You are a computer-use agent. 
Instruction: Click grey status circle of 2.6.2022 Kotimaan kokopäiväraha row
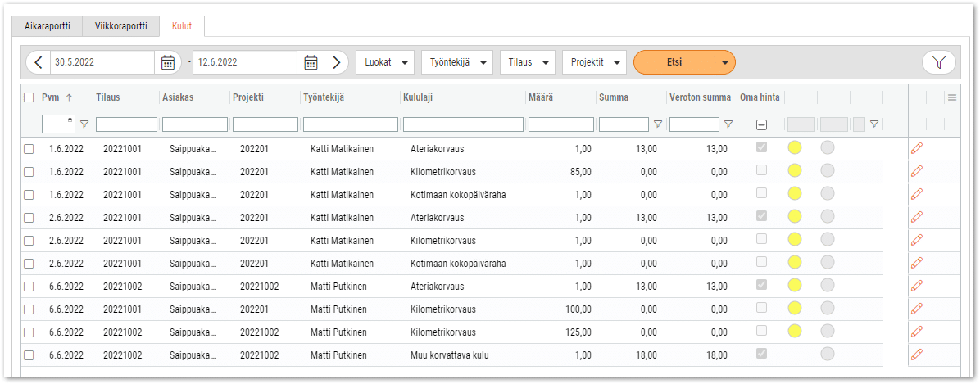pyautogui.click(x=828, y=263)
